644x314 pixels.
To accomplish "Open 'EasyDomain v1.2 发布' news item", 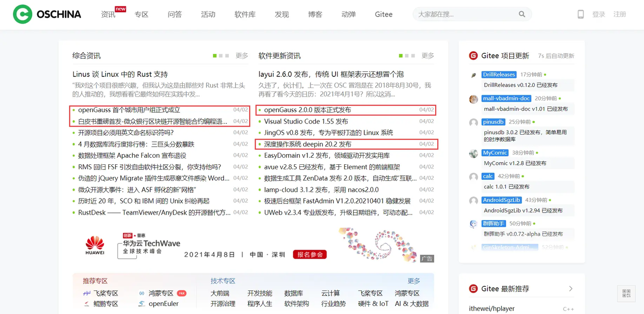I will coord(327,156).
